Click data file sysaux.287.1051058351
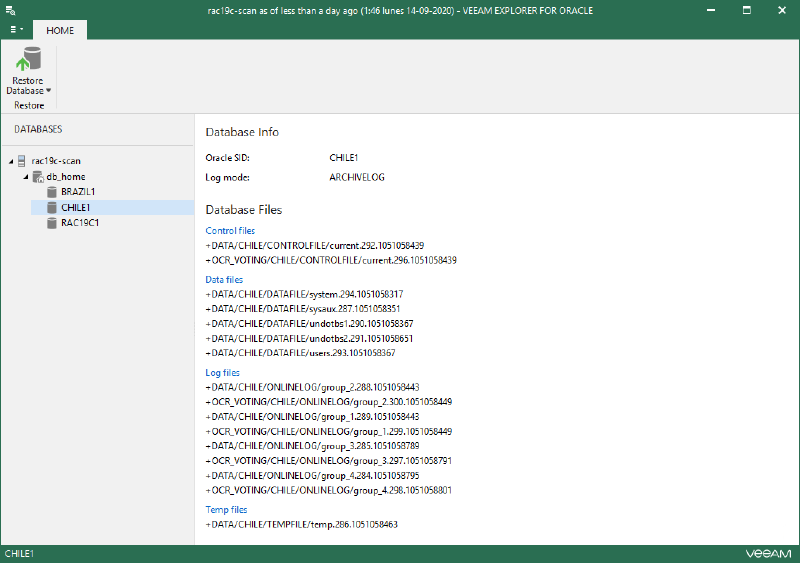Image resolution: width=800 pixels, height=564 pixels. (x=303, y=309)
